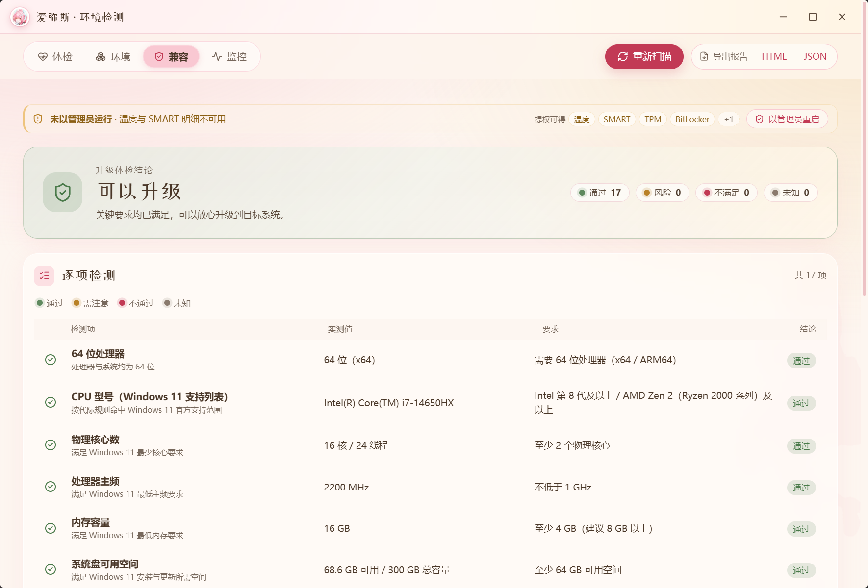Click the 检测项 column header
Viewport: 868px width, 588px height.
(x=83, y=329)
